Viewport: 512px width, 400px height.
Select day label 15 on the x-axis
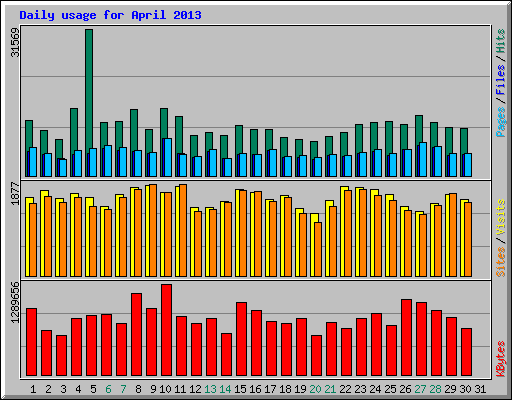coord(240,389)
